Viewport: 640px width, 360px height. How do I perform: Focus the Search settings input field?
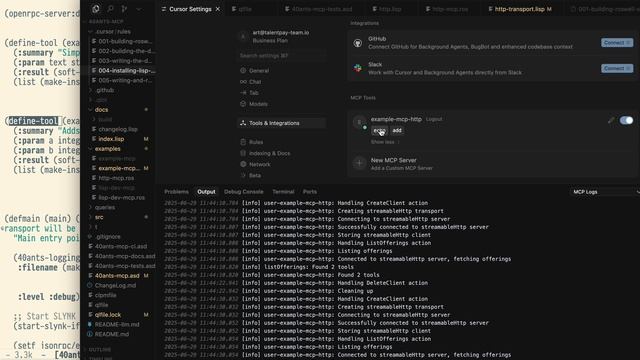tap(282, 56)
